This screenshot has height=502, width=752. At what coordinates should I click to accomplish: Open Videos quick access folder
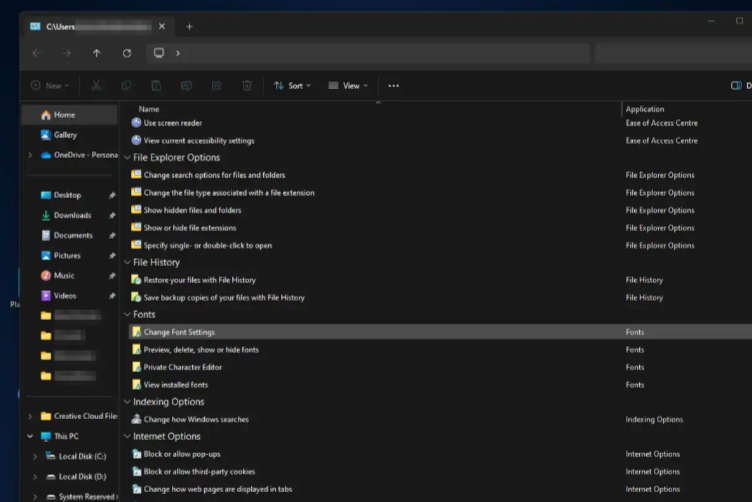click(x=65, y=296)
